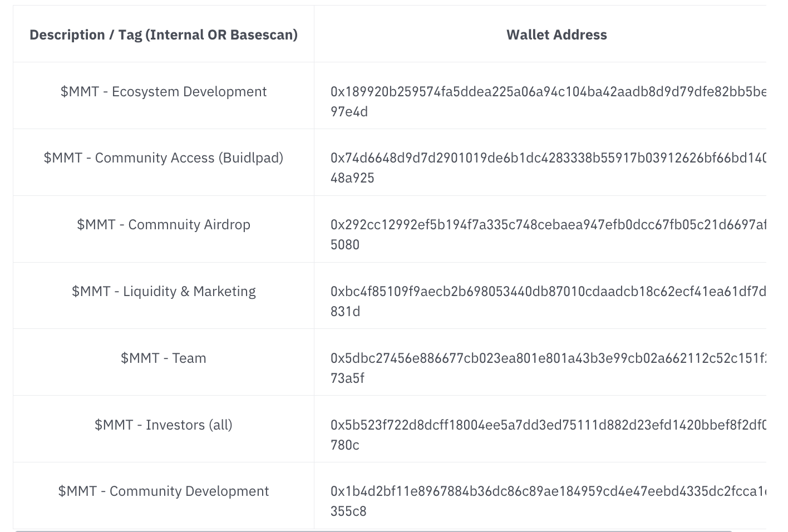Click wallet address starting with 0x189920b2
The height and width of the screenshot is (532, 788).
pyautogui.click(x=548, y=92)
